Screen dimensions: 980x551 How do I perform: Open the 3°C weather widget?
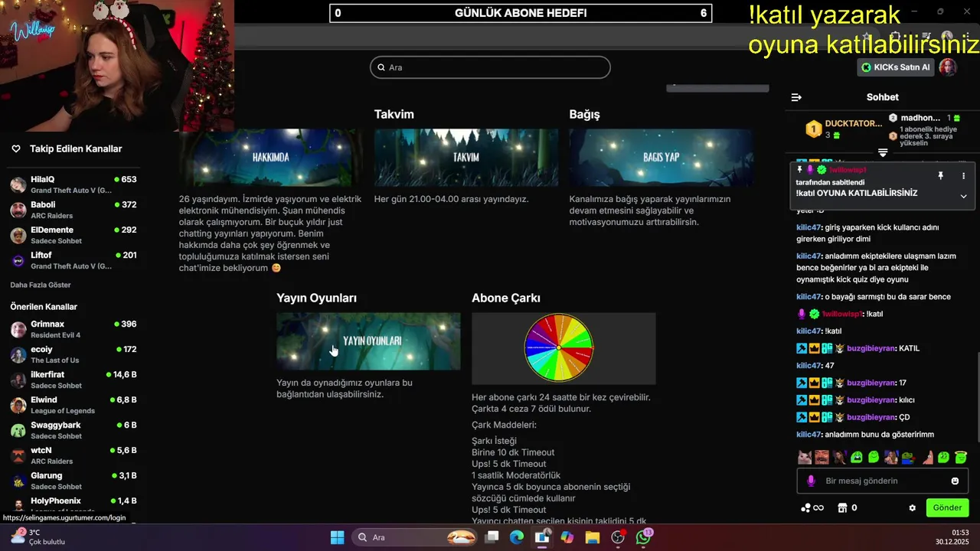point(36,536)
